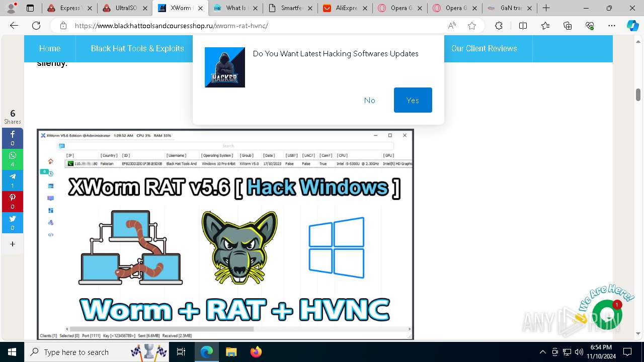Accept update notifications with Yes
644x362 pixels.
[413, 100]
